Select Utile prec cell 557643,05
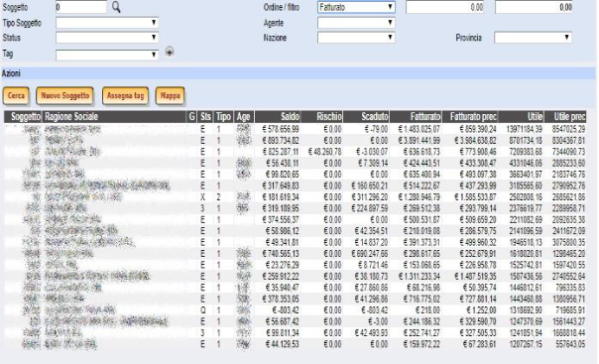 point(570,344)
